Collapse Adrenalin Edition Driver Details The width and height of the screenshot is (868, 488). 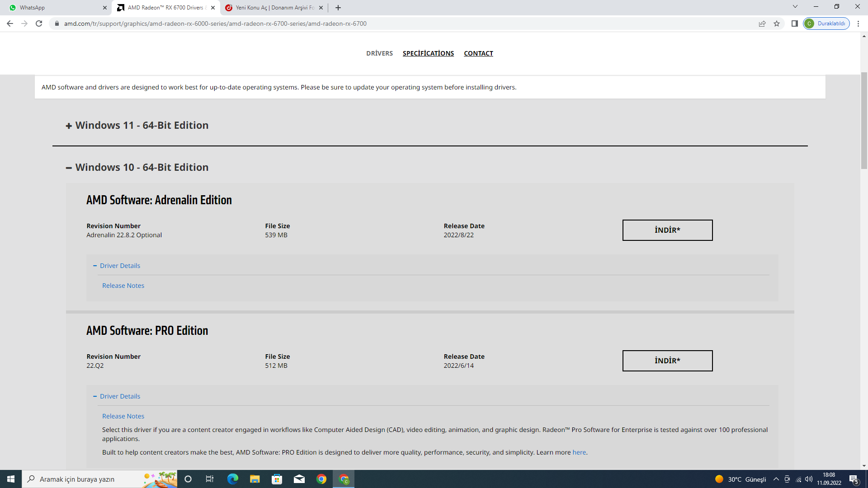(117, 266)
